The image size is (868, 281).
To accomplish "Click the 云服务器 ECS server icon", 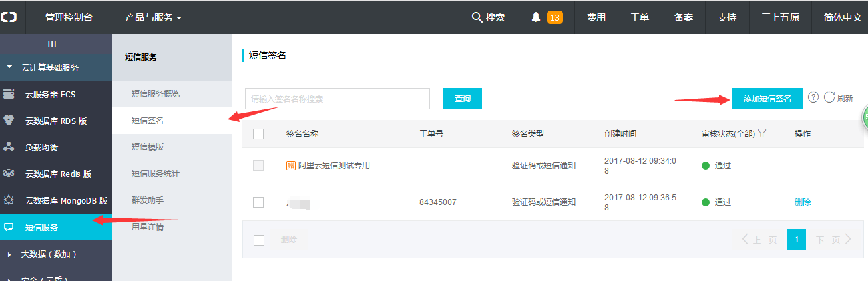I will [9, 94].
